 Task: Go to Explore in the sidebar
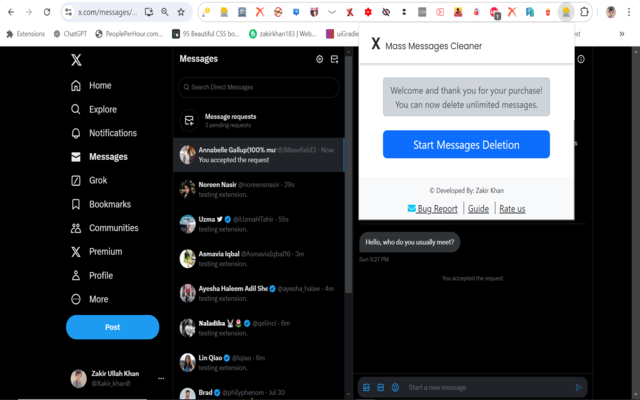[x=93, y=109]
